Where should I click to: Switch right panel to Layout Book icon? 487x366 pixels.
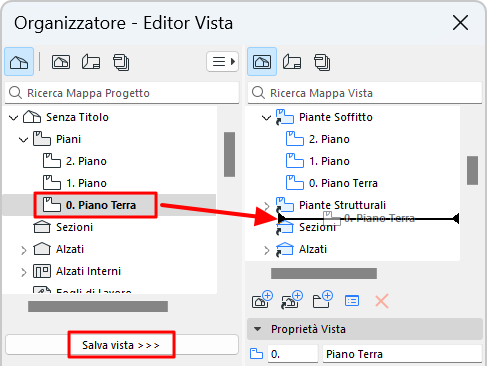[292, 62]
